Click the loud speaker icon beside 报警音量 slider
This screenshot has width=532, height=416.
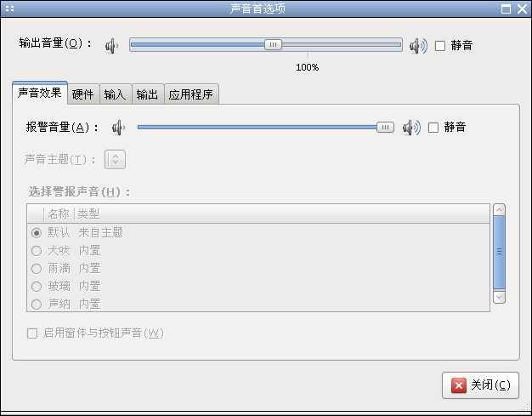411,128
